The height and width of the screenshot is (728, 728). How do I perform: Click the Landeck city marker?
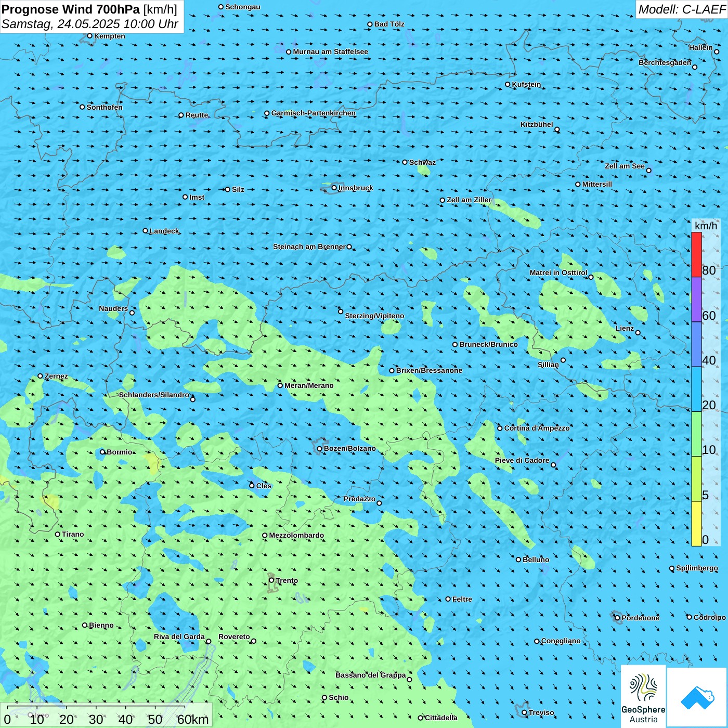click(x=145, y=231)
